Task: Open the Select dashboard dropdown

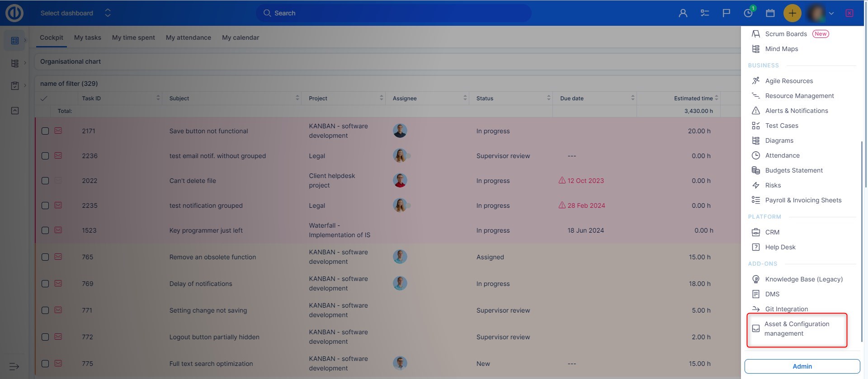Action: (75, 13)
